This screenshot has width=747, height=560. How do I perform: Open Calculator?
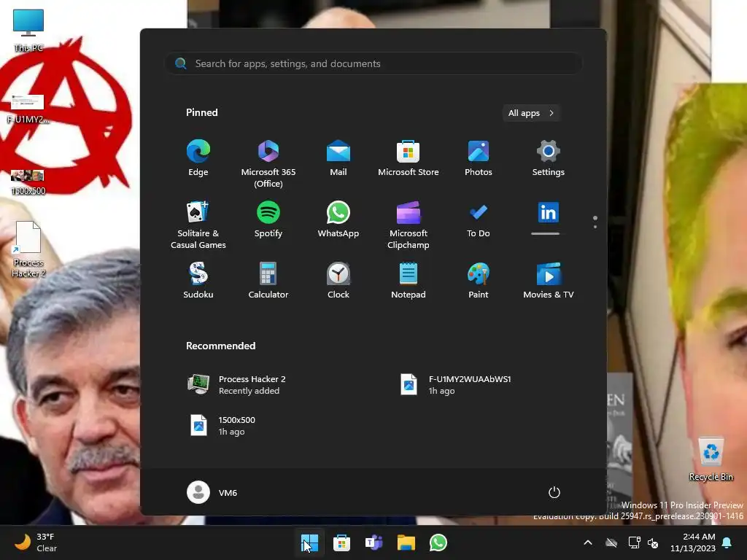tap(268, 281)
